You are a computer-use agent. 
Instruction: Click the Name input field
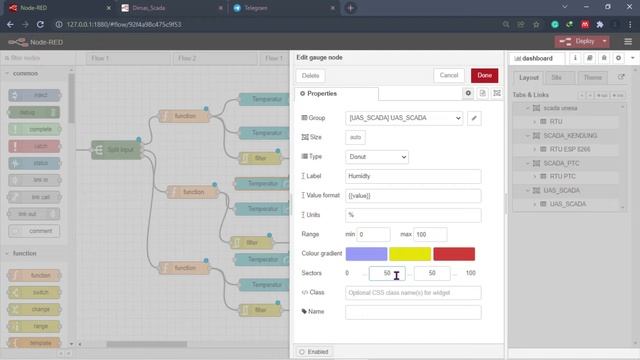(x=413, y=312)
